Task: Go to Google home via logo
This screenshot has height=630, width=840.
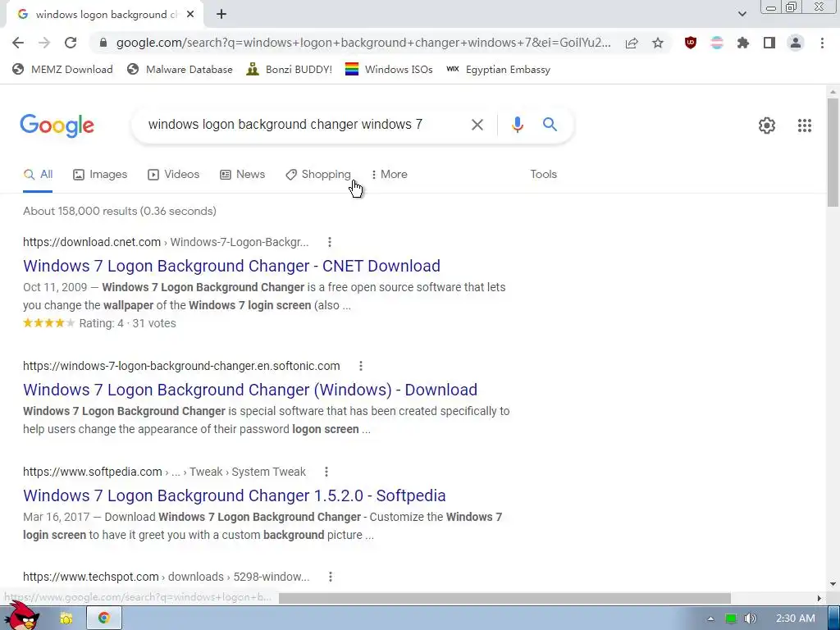Action: click(57, 126)
